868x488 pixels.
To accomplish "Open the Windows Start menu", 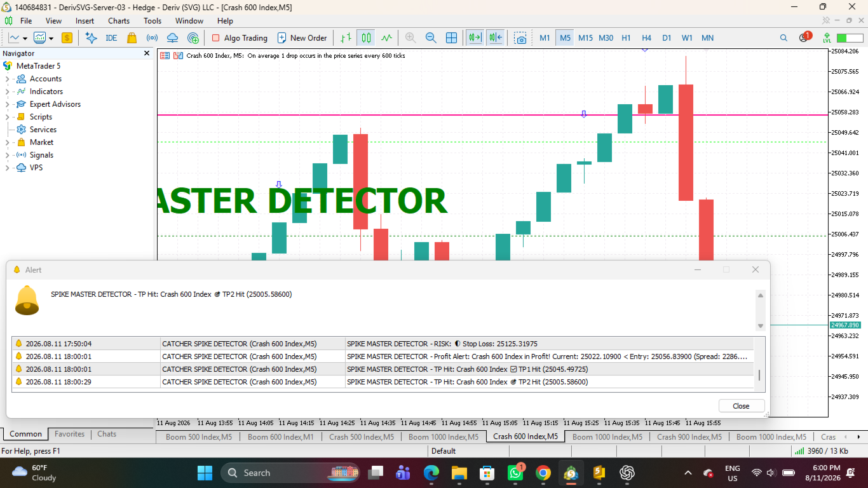I will point(205,473).
